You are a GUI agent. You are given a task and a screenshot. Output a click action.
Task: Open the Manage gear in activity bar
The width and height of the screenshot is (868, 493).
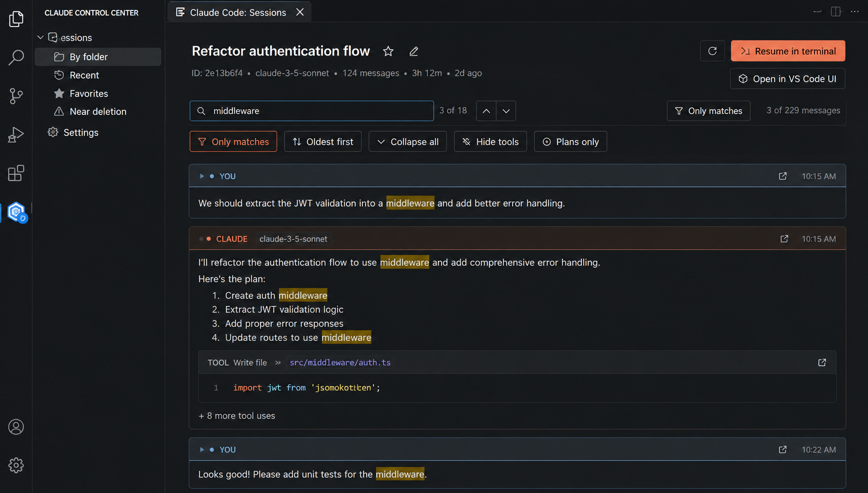(x=16, y=465)
